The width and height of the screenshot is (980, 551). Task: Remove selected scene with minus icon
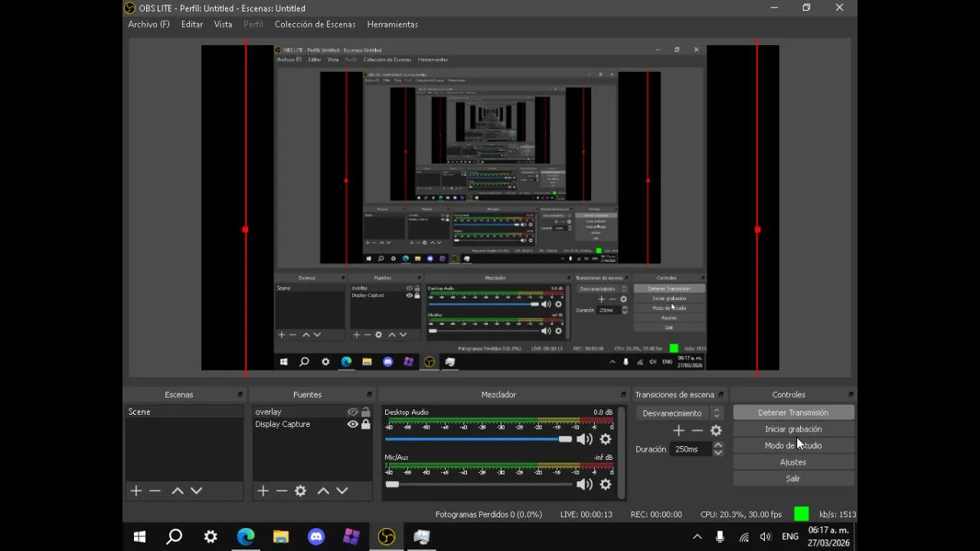[x=155, y=491]
